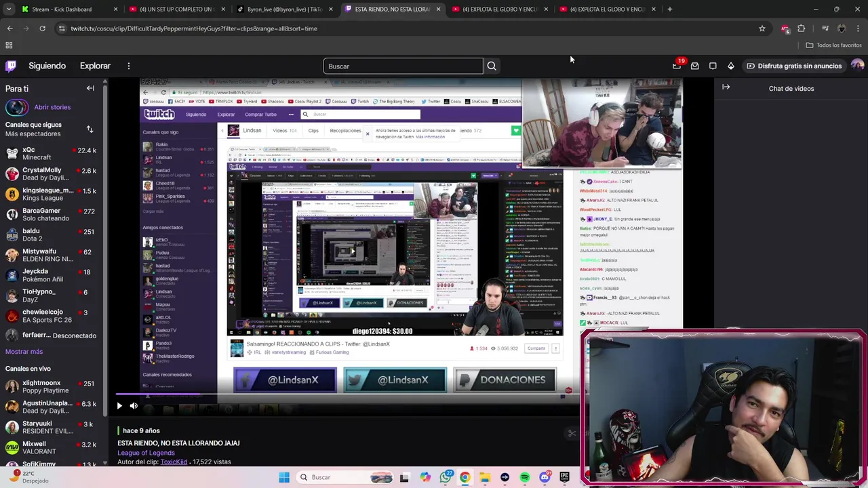Viewport: 868px width, 488px height.
Task: Go back in browser history
Action: pos(9,28)
